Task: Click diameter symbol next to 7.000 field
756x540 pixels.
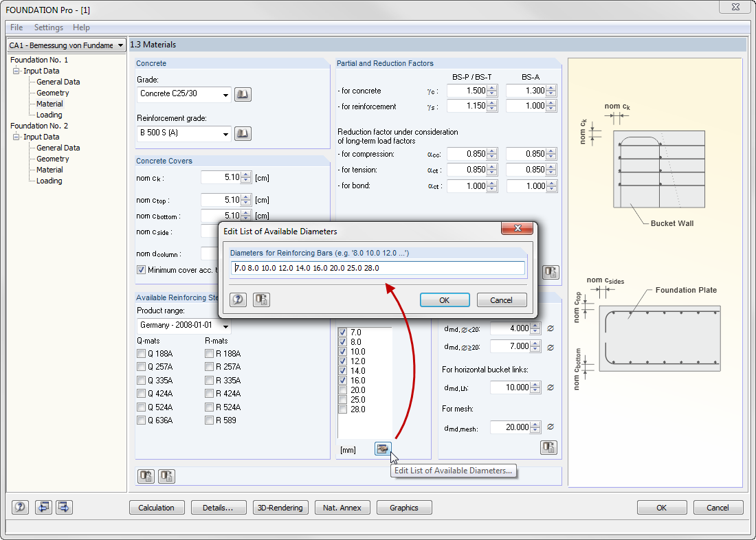Action: point(551,347)
